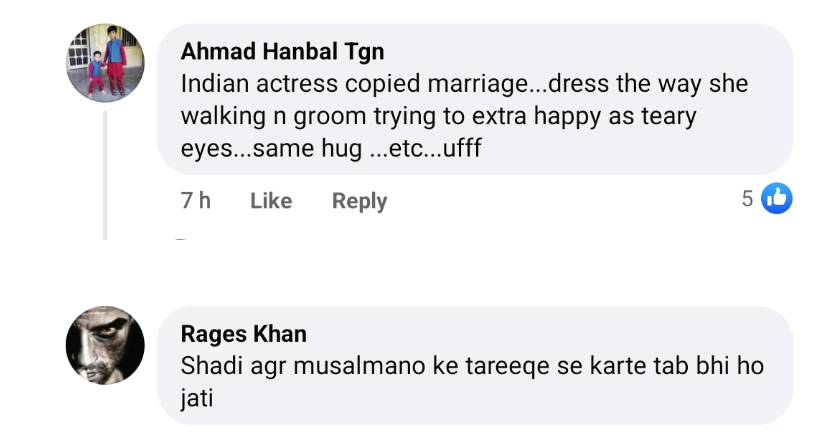Image resolution: width=820 pixels, height=432 pixels.
Task: Click the phrase "Indian actress copied marriage"
Action: click(339, 84)
